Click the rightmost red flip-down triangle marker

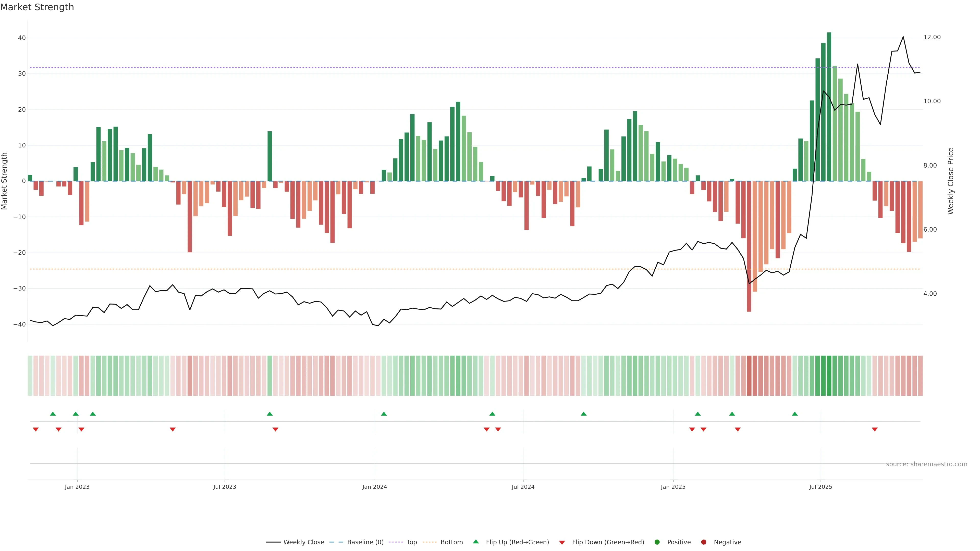tap(875, 429)
